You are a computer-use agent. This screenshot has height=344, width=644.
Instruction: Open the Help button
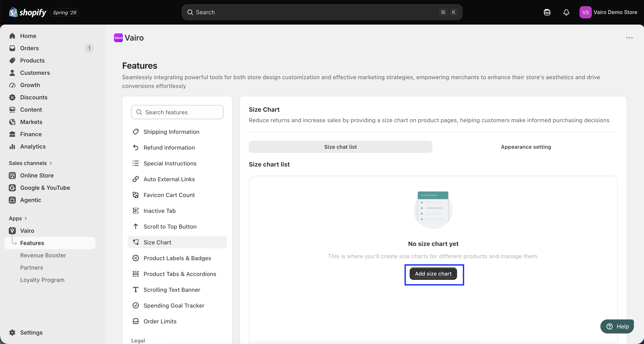tap(617, 326)
